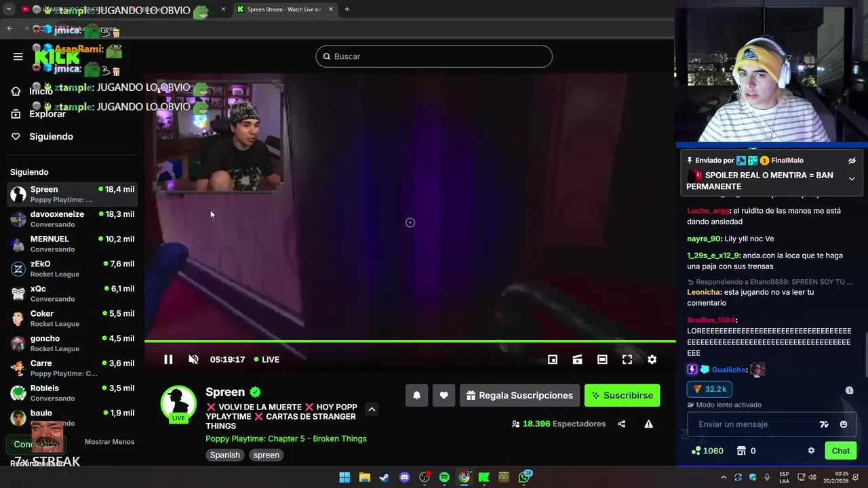Open Steam from taskbar
Viewport: 868px width, 488px height.
pos(384,477)
